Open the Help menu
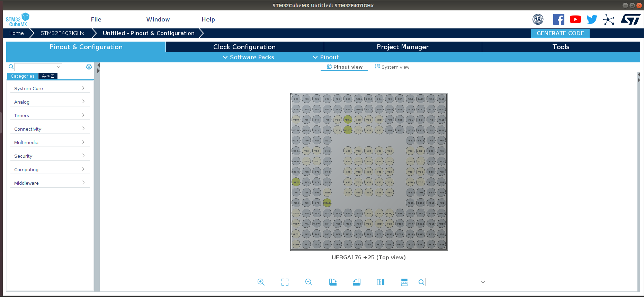The image size is (644, 297). (208, 19)
